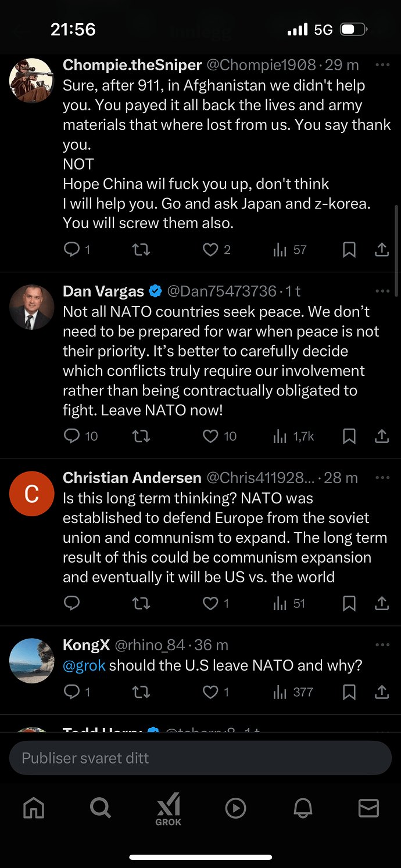Screen dimensions: 401x868
Task: Tap the 'Publiser svaret ditt' reply field
Action: 201,758
